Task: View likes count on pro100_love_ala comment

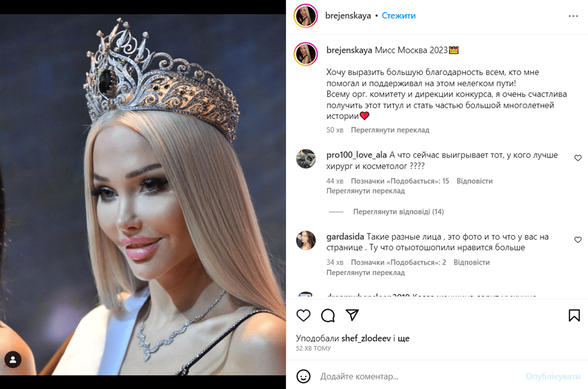Action: 400,181
